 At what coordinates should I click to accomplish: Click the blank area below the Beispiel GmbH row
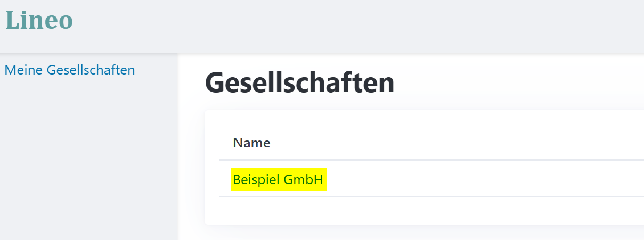pos(424,210)
